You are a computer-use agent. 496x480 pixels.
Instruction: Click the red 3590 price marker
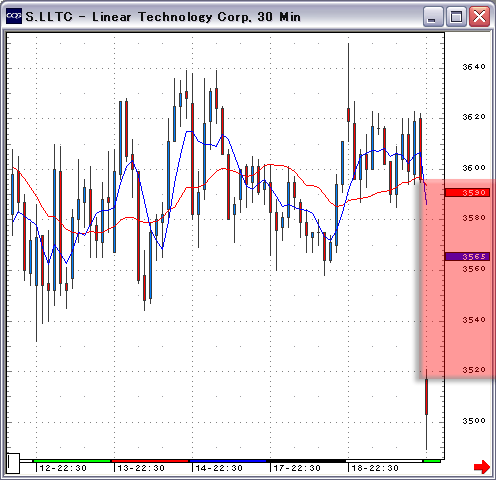[467, 193]
